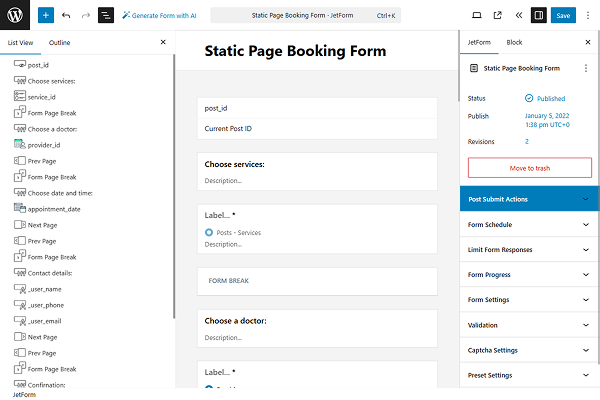The image size is (600, 400).
Task: Click Move to trash
Action: pos(530,168)
